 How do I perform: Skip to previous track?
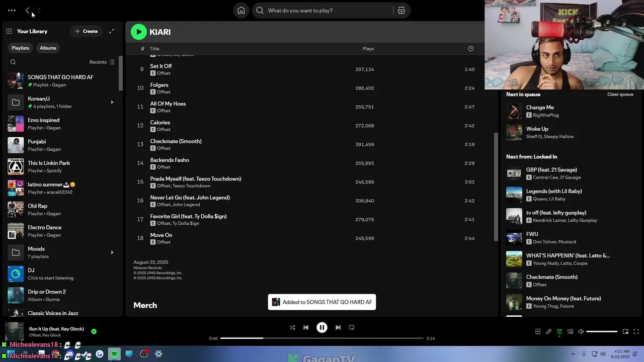click(x=306, y=327)
